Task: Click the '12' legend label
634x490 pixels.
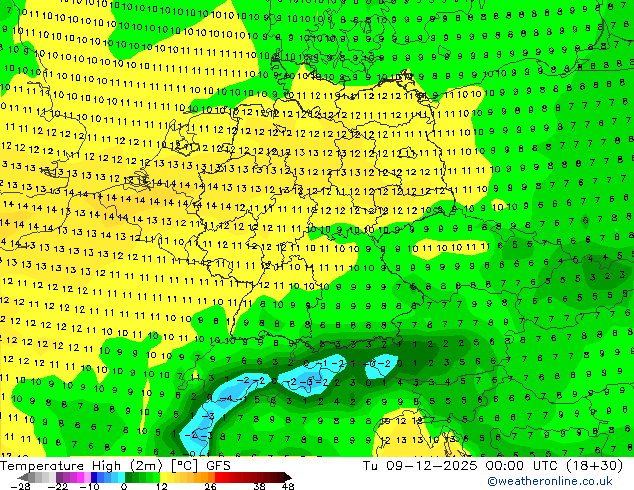Action: (x=162, y=486)
